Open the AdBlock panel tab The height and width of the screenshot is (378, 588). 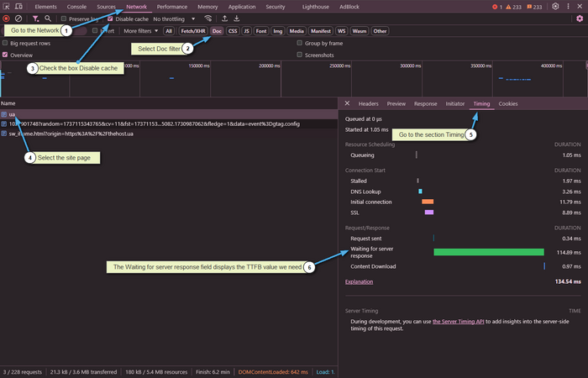click(x=349, y=7)
